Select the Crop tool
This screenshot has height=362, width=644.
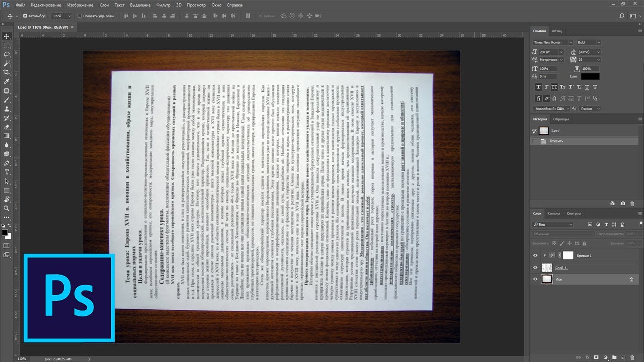tap(7, 72)
